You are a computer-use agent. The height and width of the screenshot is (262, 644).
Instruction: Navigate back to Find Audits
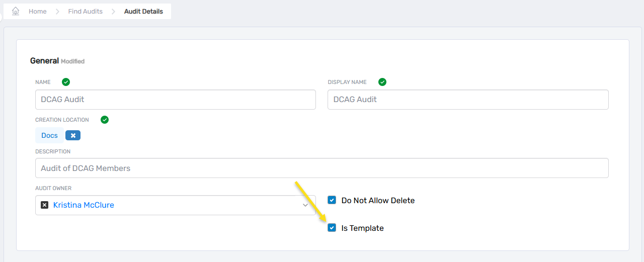click(x=85, y=12)
